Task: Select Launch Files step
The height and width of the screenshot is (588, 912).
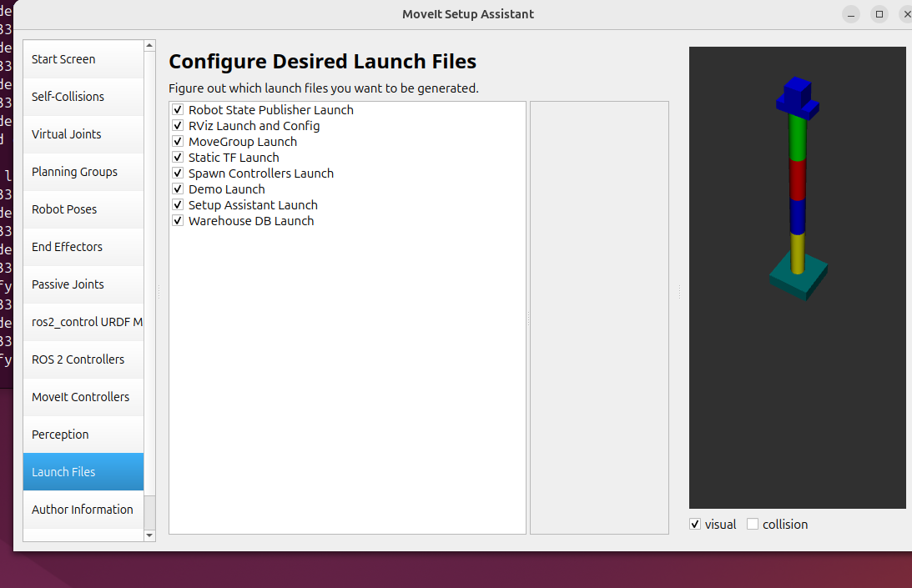Action: pos(83,472)
